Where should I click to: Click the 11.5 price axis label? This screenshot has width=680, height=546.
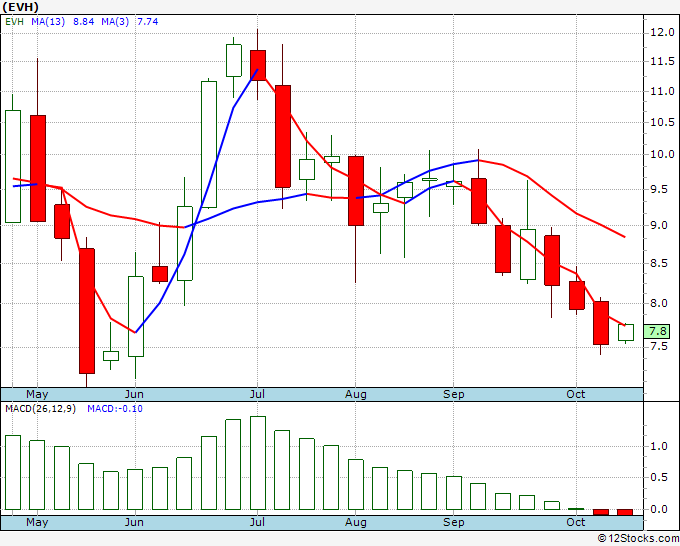(662, 62)
